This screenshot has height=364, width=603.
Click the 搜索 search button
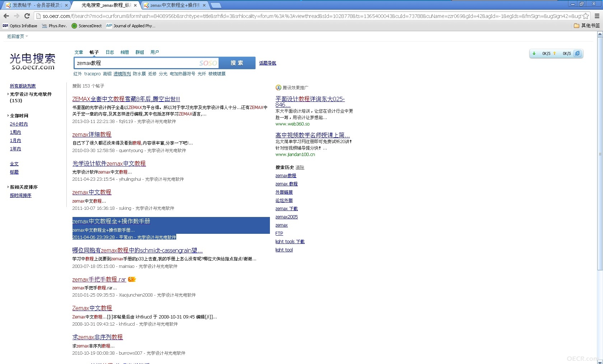(x=237, y=63)
